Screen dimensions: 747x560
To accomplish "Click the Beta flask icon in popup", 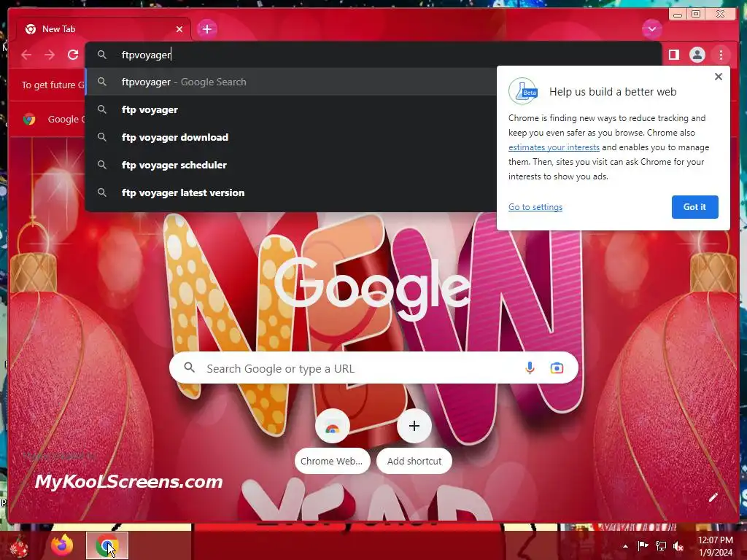I will tap(522, 91).
